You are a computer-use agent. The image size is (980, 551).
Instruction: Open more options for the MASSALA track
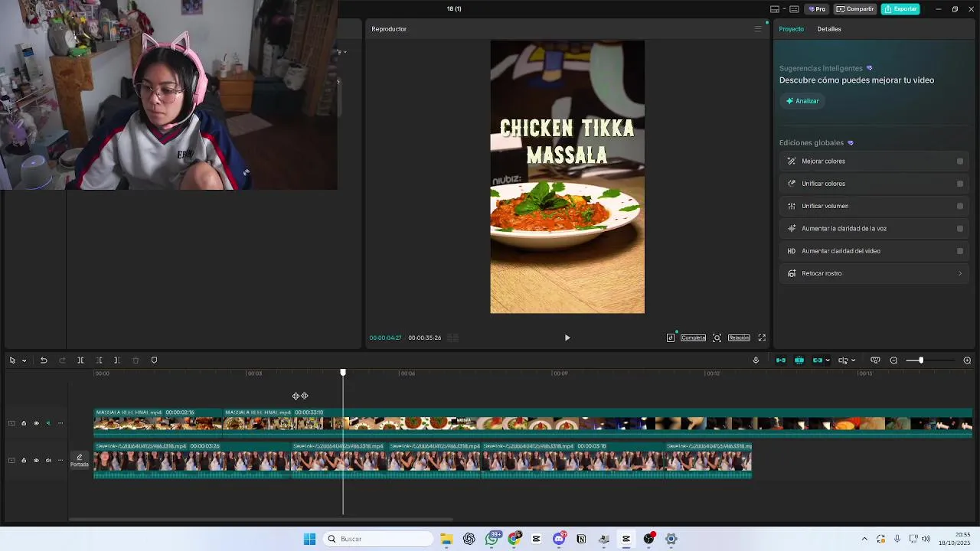coord(60,423)
